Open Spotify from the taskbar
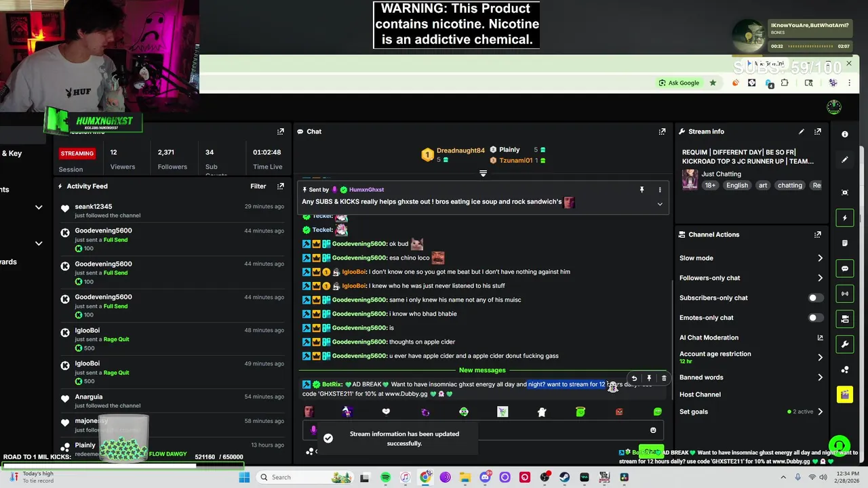 coord(385,477)
